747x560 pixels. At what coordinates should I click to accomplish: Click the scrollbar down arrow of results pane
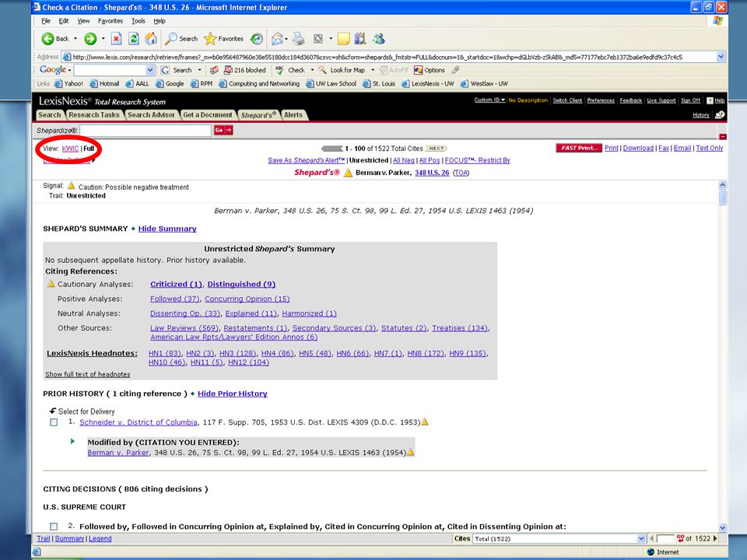pyautogui.click(x=722, y=527)
